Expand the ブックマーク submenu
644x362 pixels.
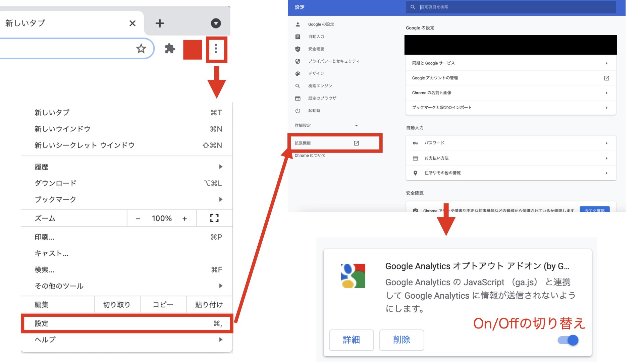click(127, 199)
